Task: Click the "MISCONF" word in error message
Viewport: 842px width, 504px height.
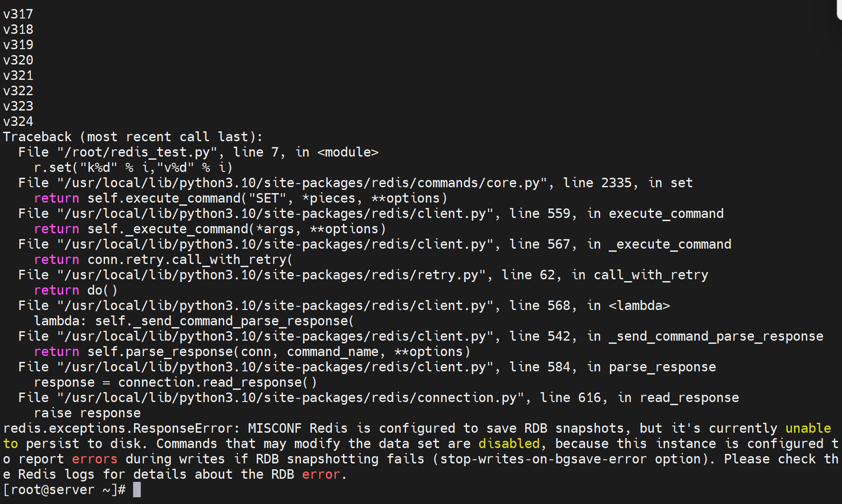Action: click(x=274, y=428)
